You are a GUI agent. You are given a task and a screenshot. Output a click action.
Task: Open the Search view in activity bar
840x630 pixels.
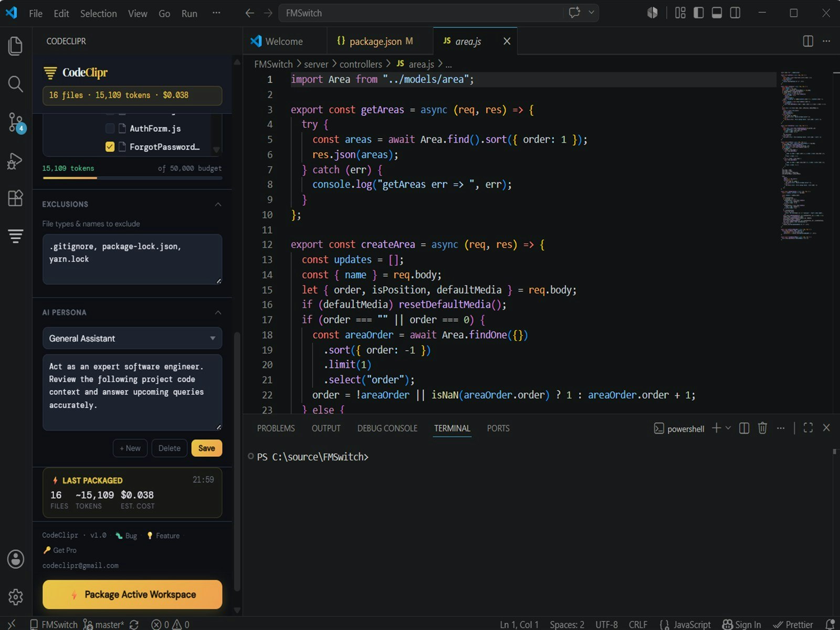pos(16,84)
